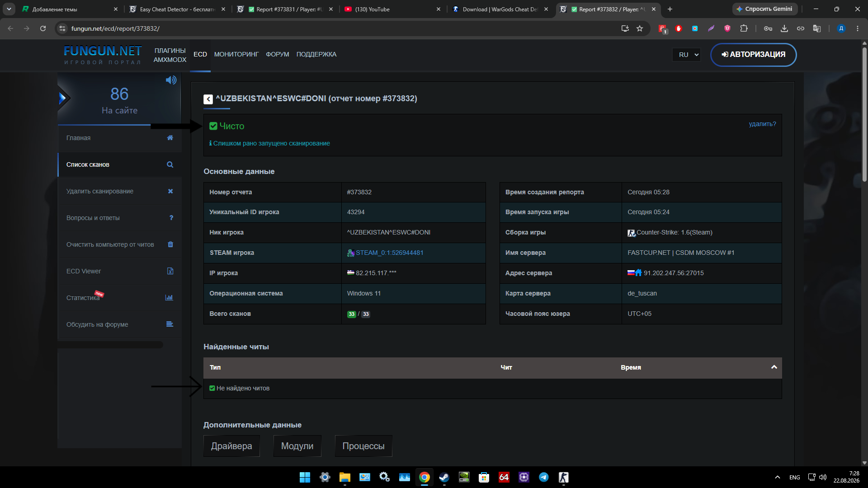Open Windows Start menu
Image resolution: width=868 pixels, height=488 pixels.
pyautogui.click(x=305, y=477)
